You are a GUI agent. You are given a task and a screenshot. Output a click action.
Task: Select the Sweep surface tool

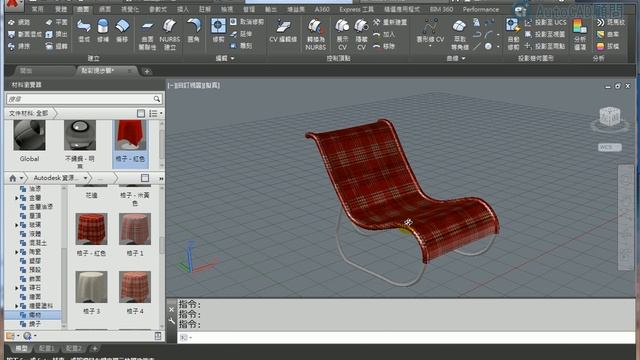[20, 47]
